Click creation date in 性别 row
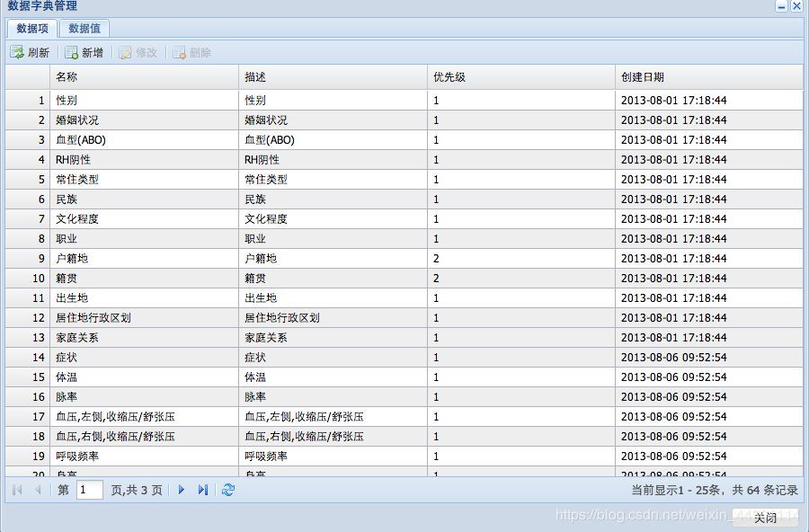 pyautogui.click(x=709, y=100)
